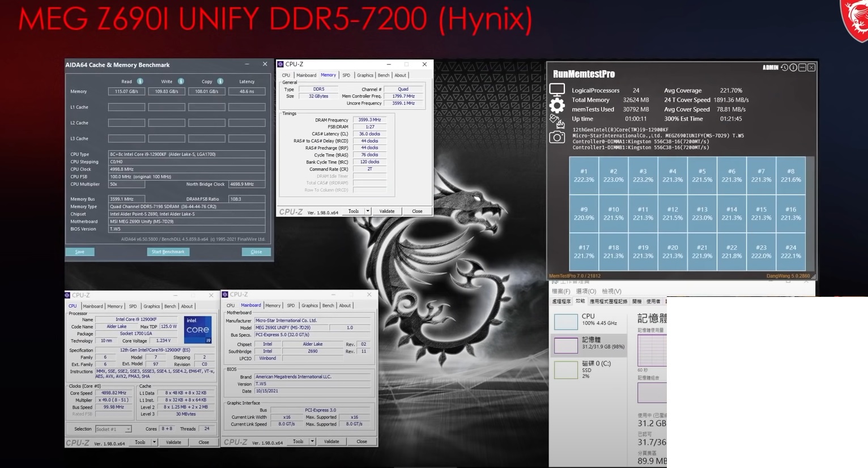This screenshot has width=868, height=468.
Task: Select the 記憶體 graph thumbnail in Task Manager
Action: pos(566,345)
